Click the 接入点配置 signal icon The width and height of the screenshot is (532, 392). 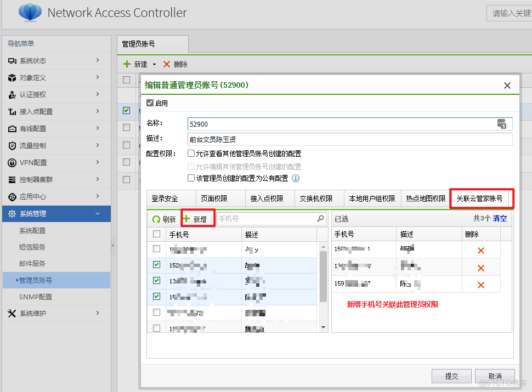(x=12, y=112)
